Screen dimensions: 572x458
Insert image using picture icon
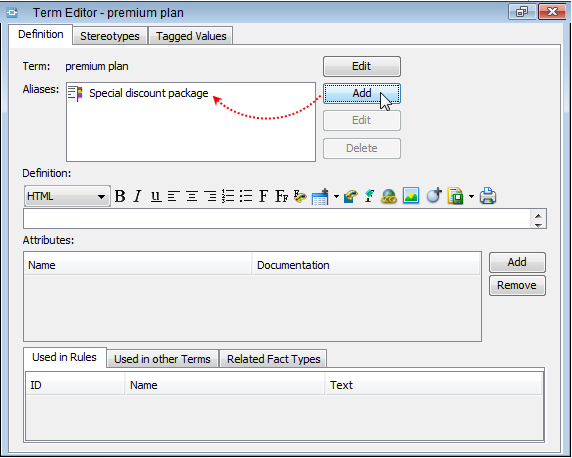[x=411, y=196]
